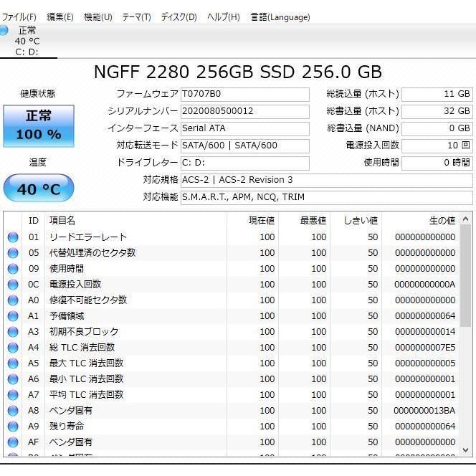Click the 項目名 column header
The image size is (476, 476).
[135, 221]
